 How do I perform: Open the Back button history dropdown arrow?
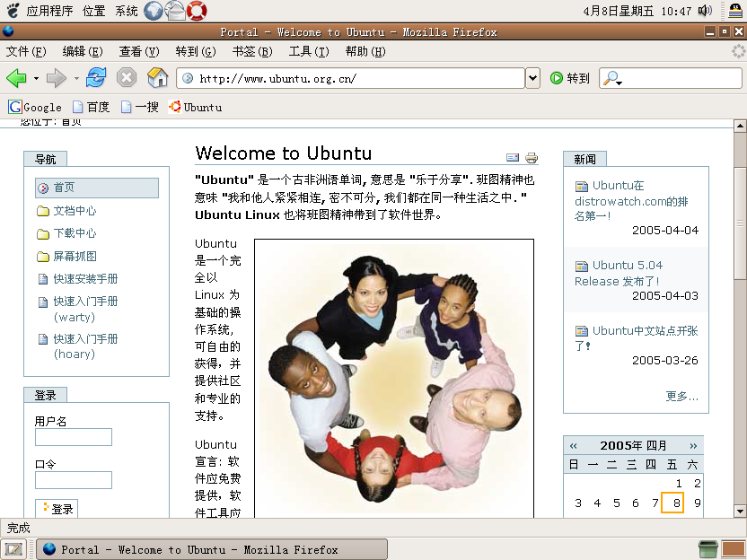(x=36, y=78)
